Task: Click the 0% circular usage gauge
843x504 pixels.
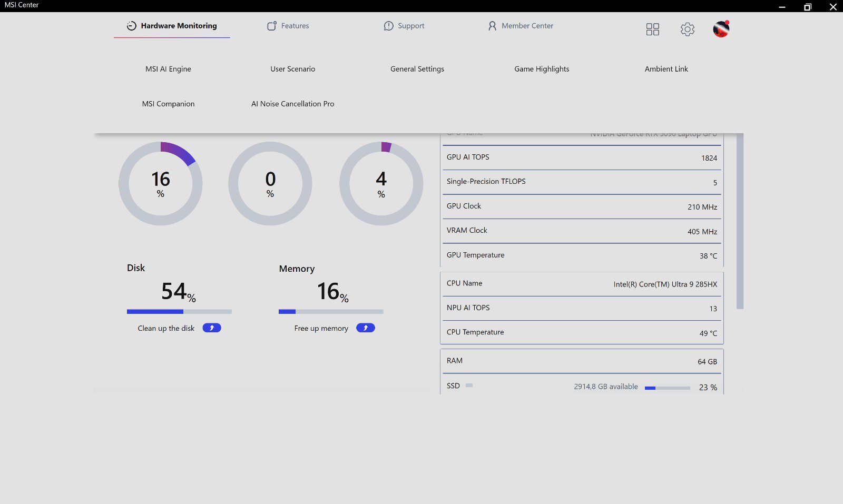Action: pyautogui.click(x=270, y=184)
